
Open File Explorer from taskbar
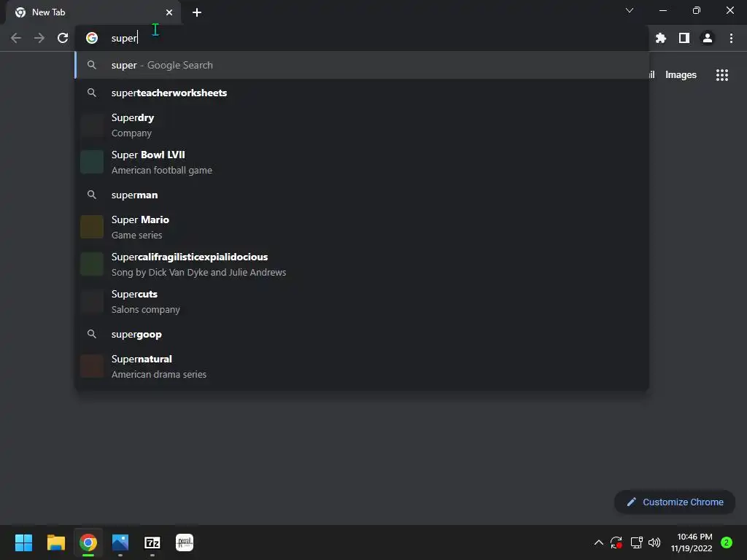tap(55, 542)
